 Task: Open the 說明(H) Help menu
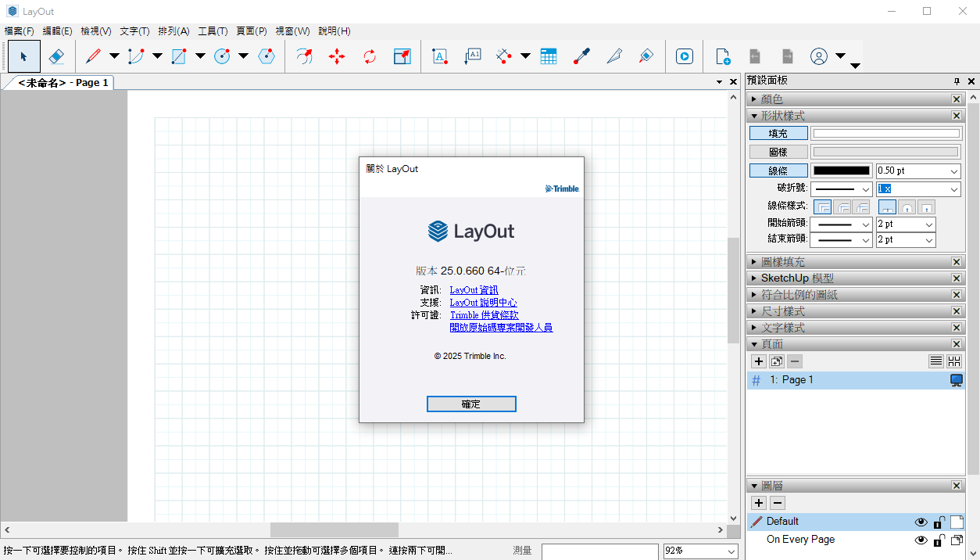tap(334, 31)
